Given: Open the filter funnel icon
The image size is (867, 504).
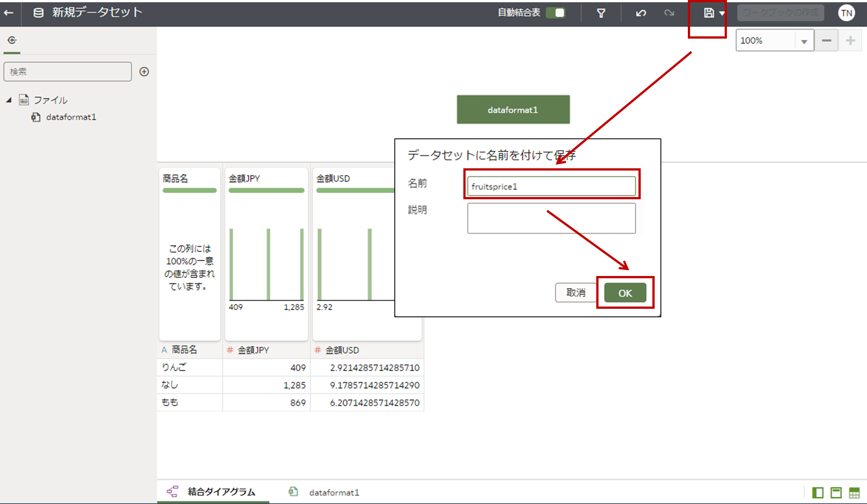Looking at the screenshot, I should pyautogui.click(x=601, y=13).
